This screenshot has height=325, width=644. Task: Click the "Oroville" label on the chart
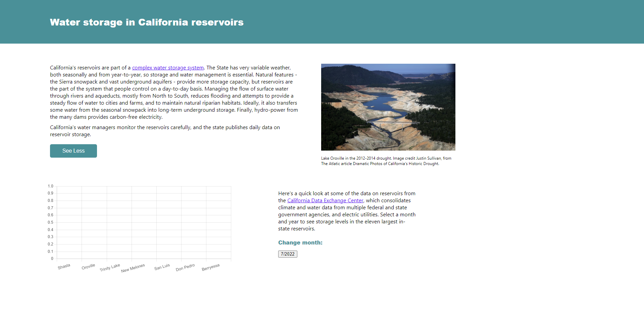click(88, 266)
